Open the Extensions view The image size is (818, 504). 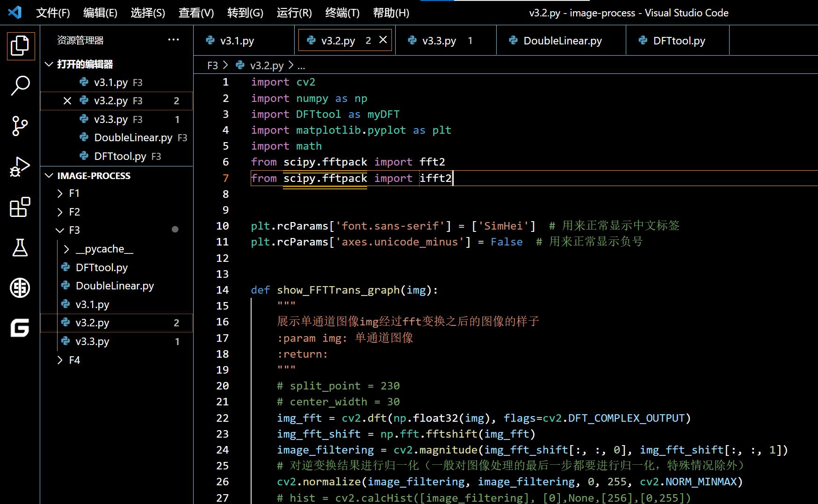coord(20,207)
